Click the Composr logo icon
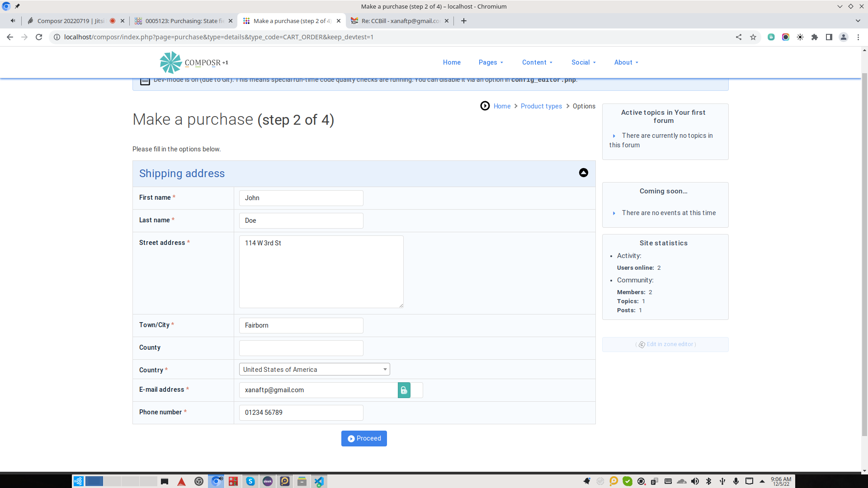Image resolution: width=868 pixels, height=488 pixels. coord(171,62)
